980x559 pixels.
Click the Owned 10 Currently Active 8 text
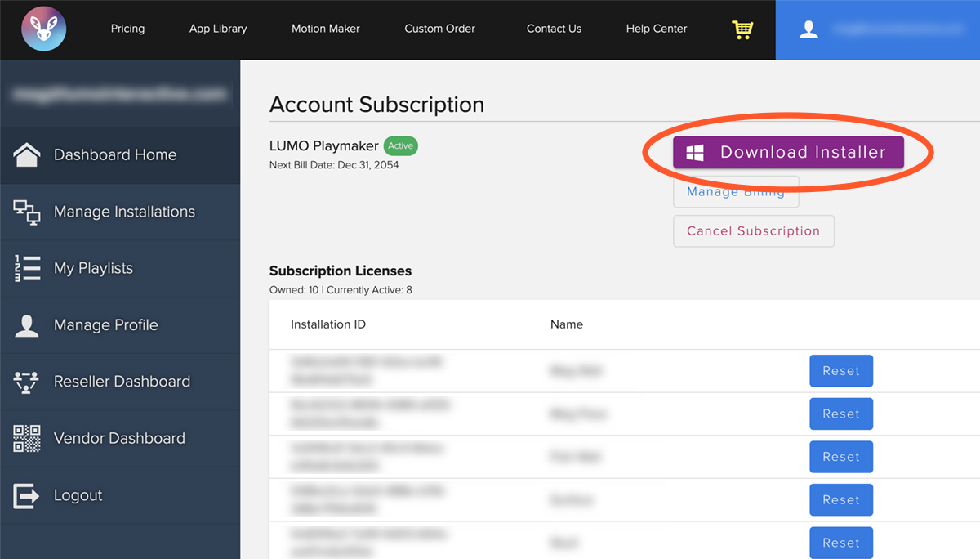(341, 290)
